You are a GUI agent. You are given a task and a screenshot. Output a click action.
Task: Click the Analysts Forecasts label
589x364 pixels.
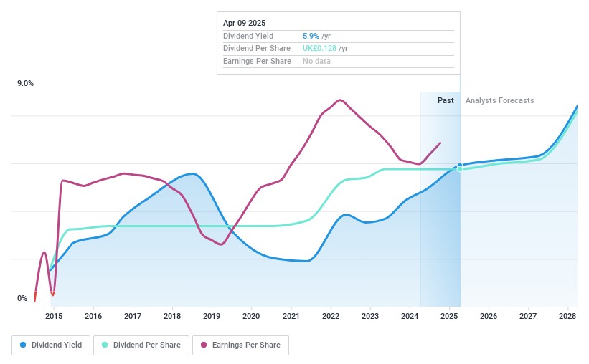coord(499,101)
